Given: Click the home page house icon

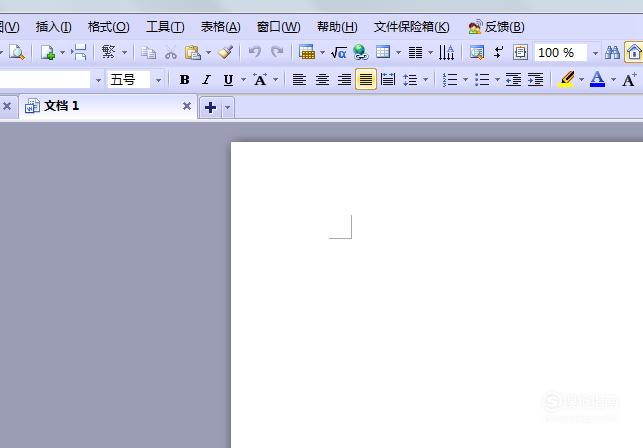Looking at the screenshot, I should [634, 53].
